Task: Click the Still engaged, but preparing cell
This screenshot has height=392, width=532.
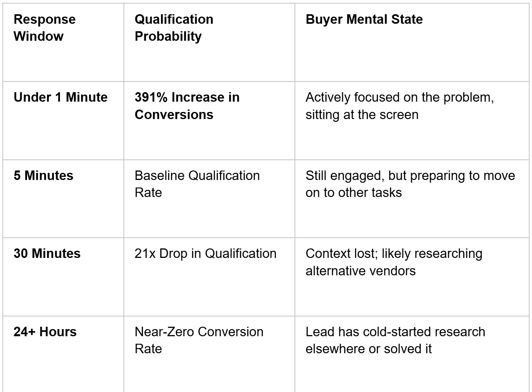Action: [410, 184]
